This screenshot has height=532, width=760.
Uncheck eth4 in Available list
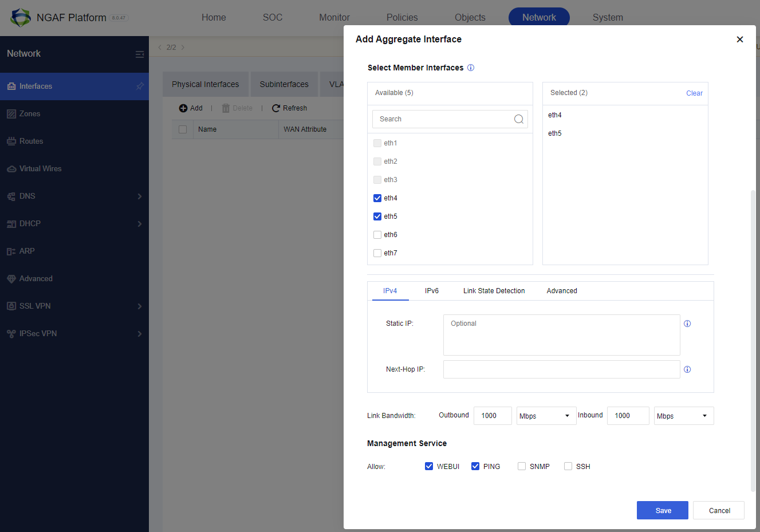pos(377,198)
